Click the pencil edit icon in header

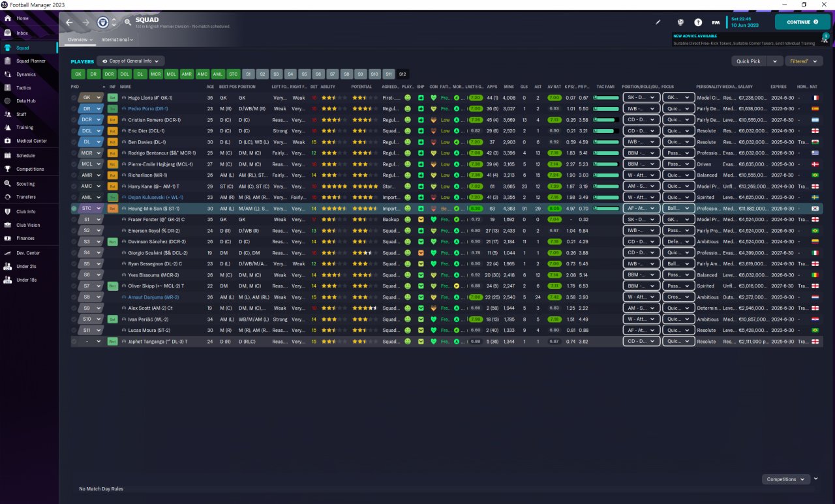click(658, 22)
